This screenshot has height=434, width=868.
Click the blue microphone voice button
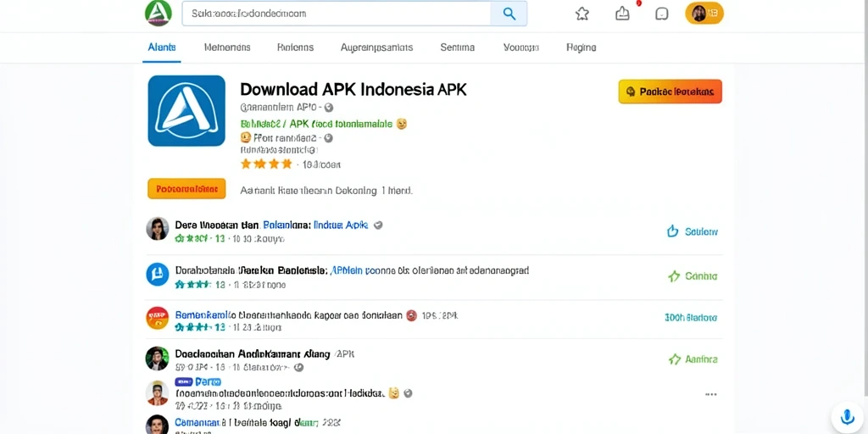[847, 416]
